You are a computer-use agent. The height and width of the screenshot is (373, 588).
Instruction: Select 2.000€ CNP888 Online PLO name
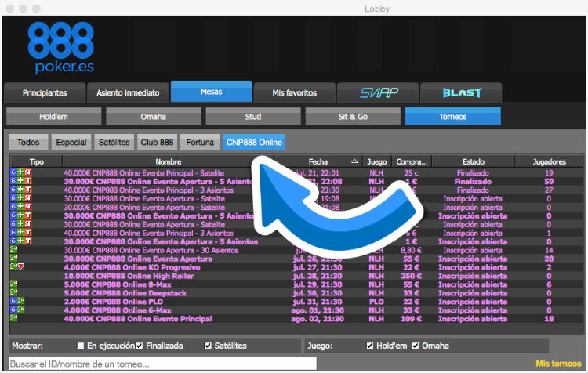point(113,302)
